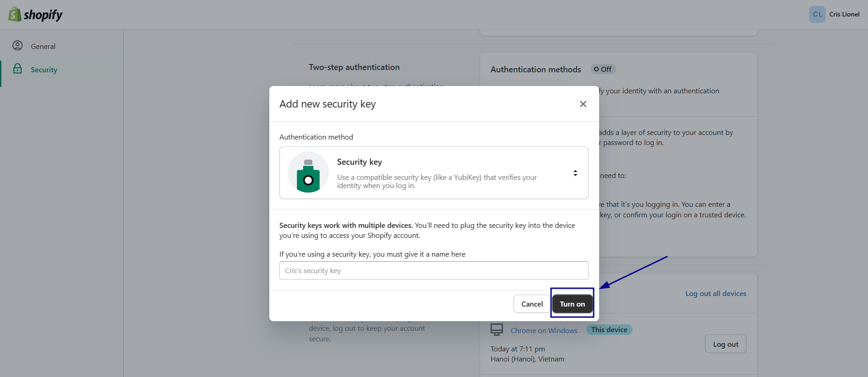Click the General profile icon in sidebar
868x377 pixels.
pos(17,46)
